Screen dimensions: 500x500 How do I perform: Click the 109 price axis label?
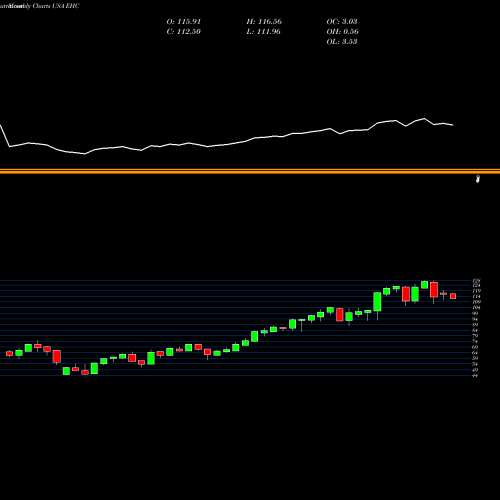[477, 302]
